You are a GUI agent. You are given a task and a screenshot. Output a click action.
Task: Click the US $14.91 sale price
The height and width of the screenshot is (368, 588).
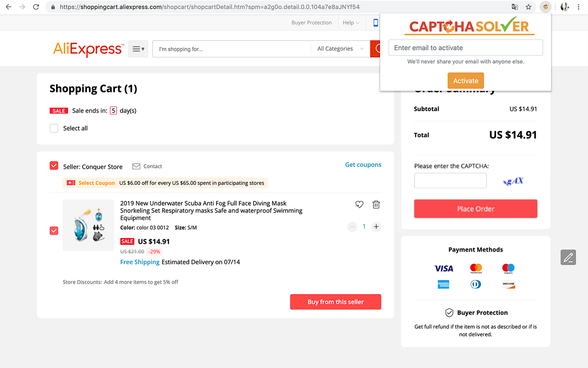coord(154,241)
